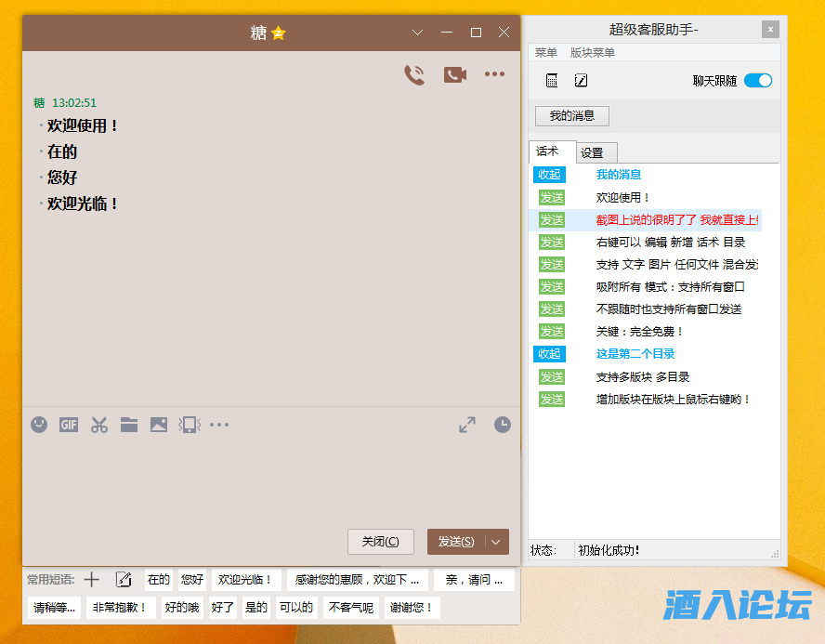Open the 版块菜单 menu
The width and height of the screenshot is (825, 644).
592,53
